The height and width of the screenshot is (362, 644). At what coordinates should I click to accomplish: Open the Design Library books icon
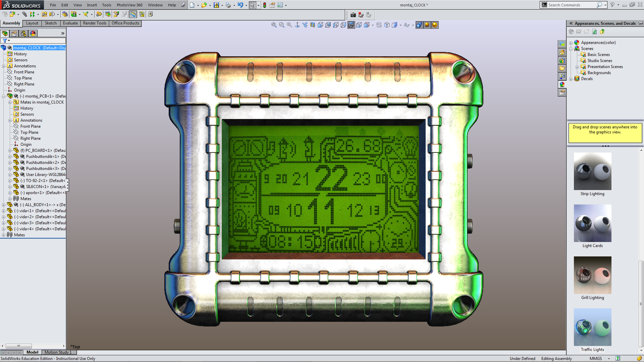pyautogui.click(x=562, y=60)
